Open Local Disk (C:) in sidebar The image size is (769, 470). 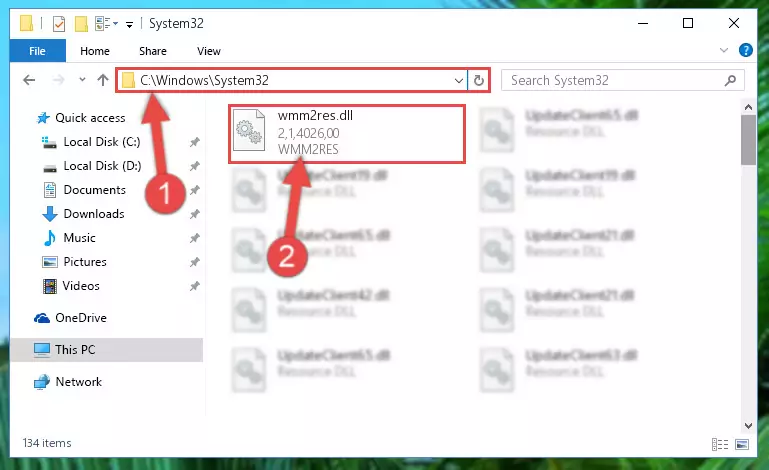(92, 142)
